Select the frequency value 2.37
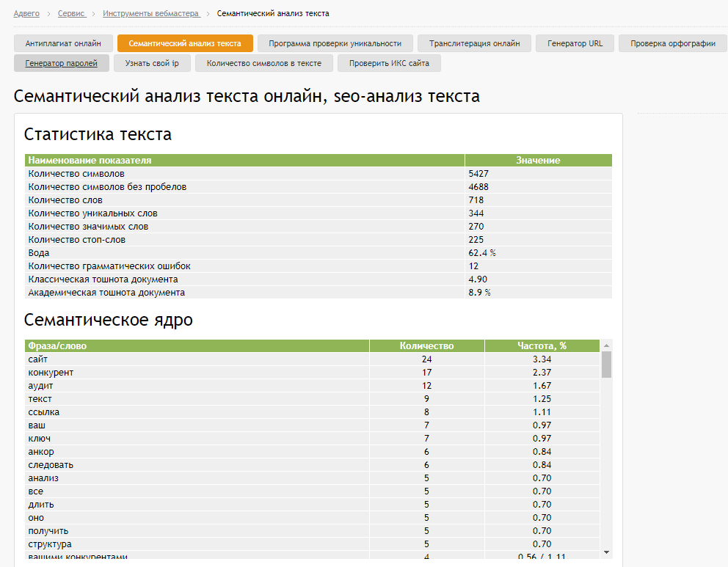 pos(542,372)
